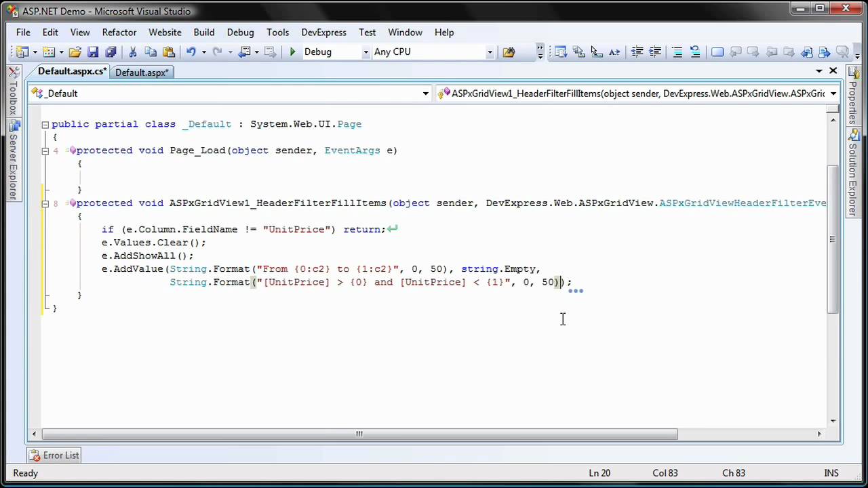Open the active files list dropdown
This screenshot has height=488, width=868.
819,71
